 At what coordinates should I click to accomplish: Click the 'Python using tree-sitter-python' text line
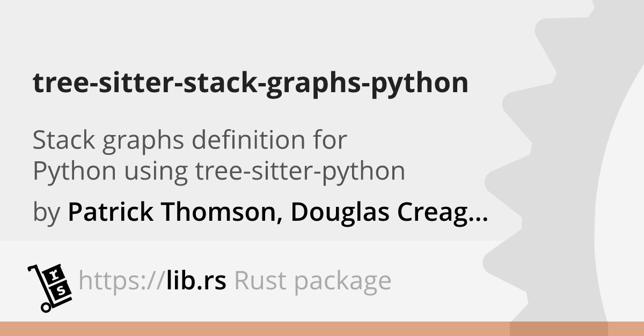pyautogui.click(x=219, y=171)
